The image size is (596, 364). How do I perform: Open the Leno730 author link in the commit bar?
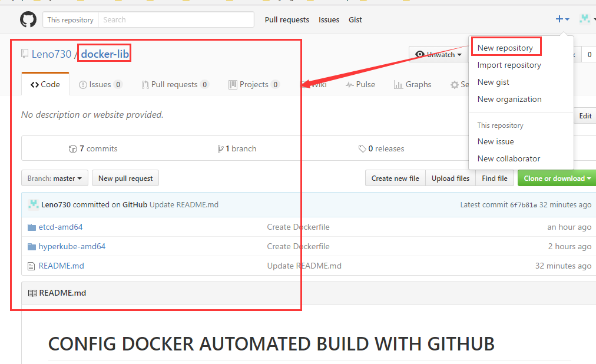(x=56, y=204)
